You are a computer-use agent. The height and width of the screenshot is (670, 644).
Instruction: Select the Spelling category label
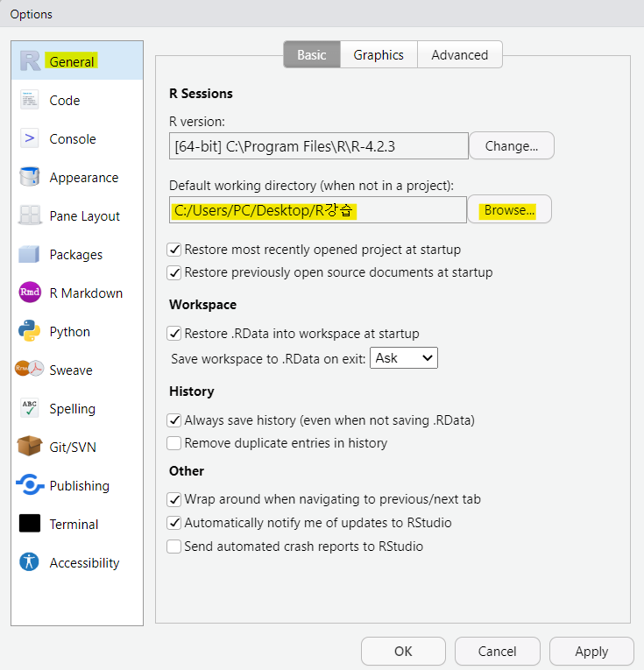coord(72,409)
